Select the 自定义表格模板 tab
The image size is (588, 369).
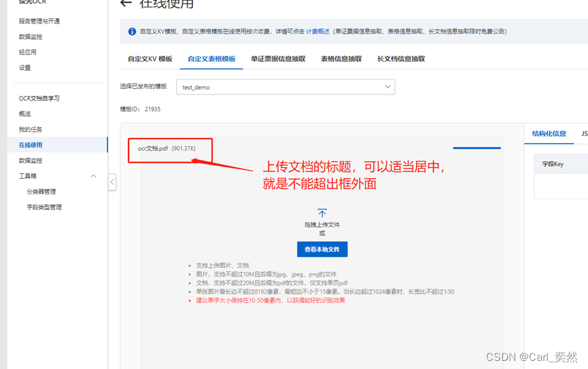pyautogui.click(x=211, y=59)
